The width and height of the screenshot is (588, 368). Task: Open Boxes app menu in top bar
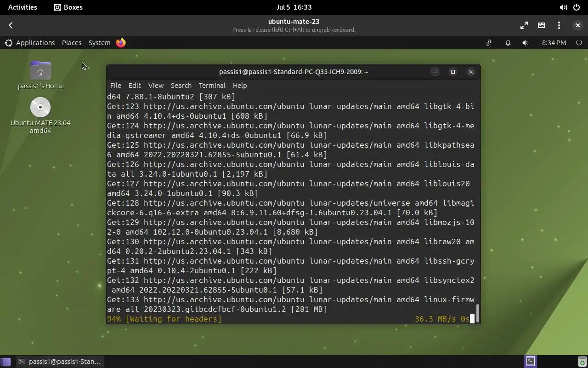click(x=68, y=7)
